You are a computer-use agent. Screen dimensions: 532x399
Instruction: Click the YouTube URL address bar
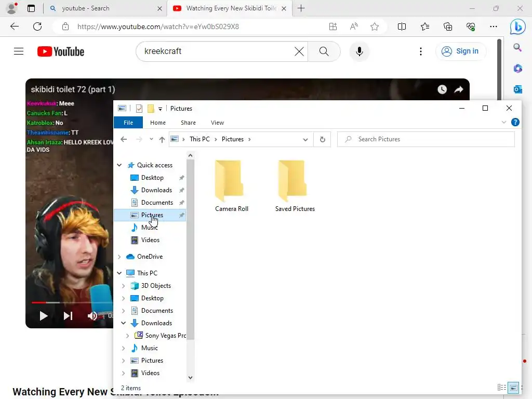point(158,26)
